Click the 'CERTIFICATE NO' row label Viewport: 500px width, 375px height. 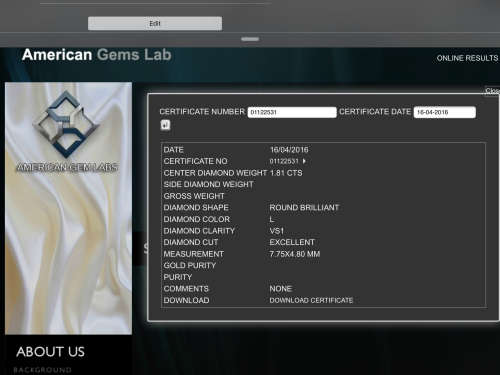click(195, 161)
